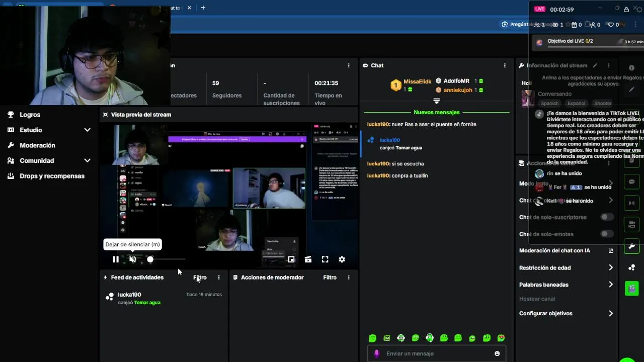Toggle Chat de solo-emotes switch

click(x=607, y=234)
